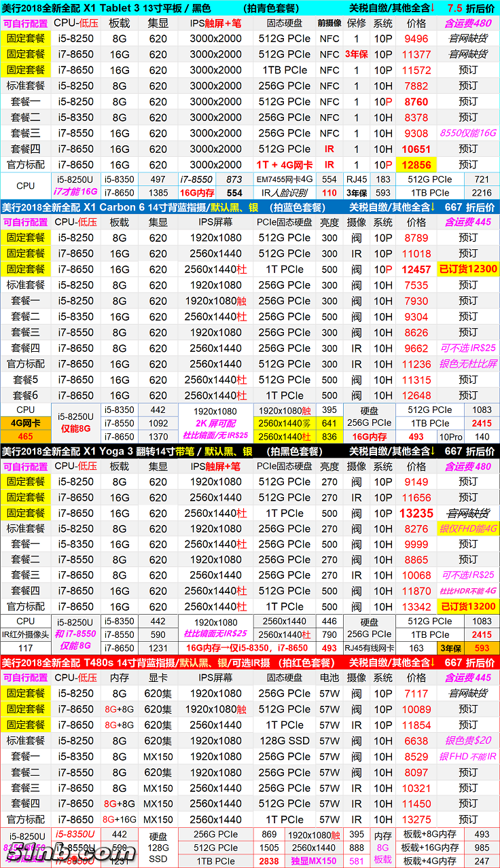500x868 pixels.
Task: Select the price cell 7535
Action: click(x=416, y=285)
